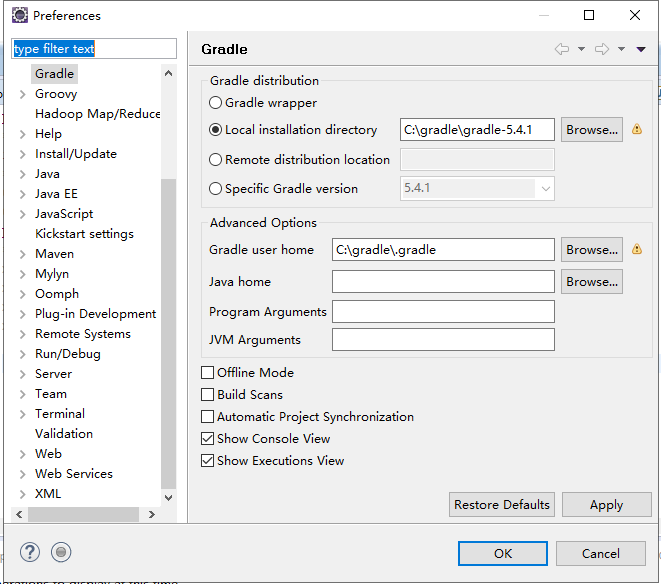Click warning icon beside Gradle user home
The image size is (661, 584).
pyautogui.click(x=637, y=249)
